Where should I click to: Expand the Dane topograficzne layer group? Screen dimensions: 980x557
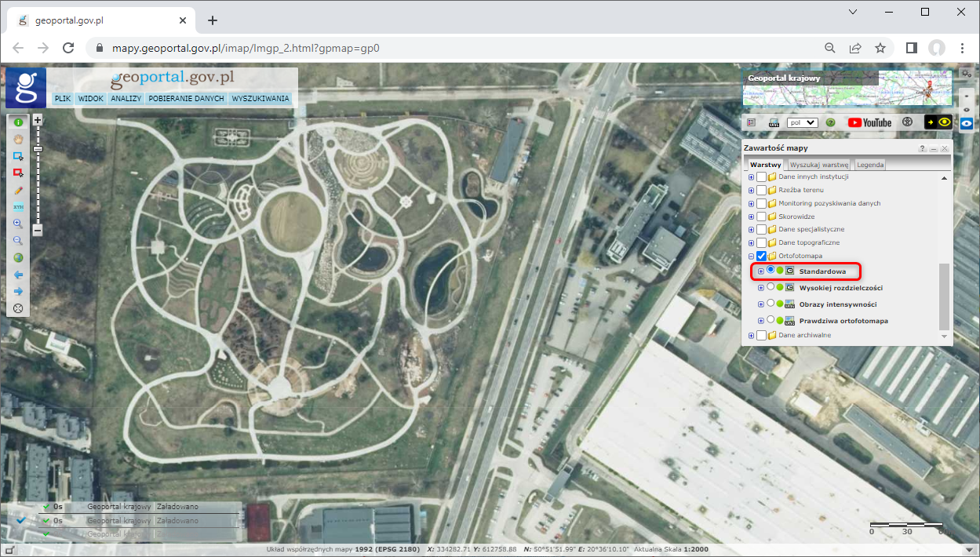751,243
